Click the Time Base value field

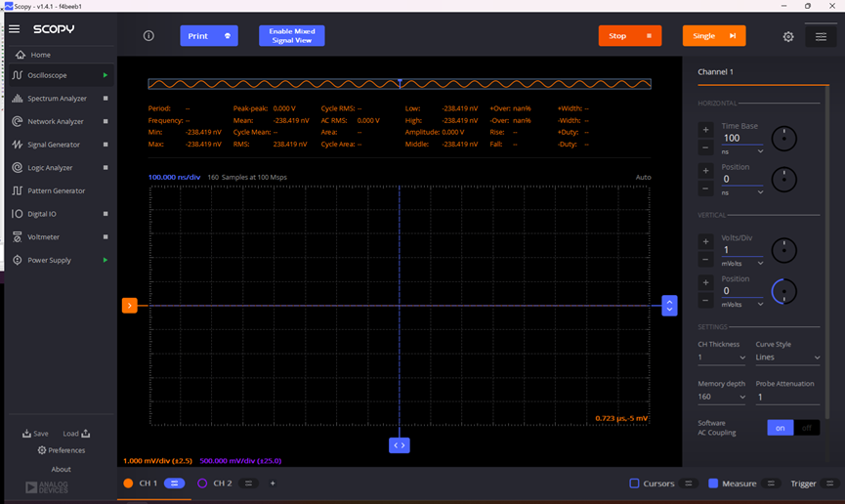pos(742,138)
